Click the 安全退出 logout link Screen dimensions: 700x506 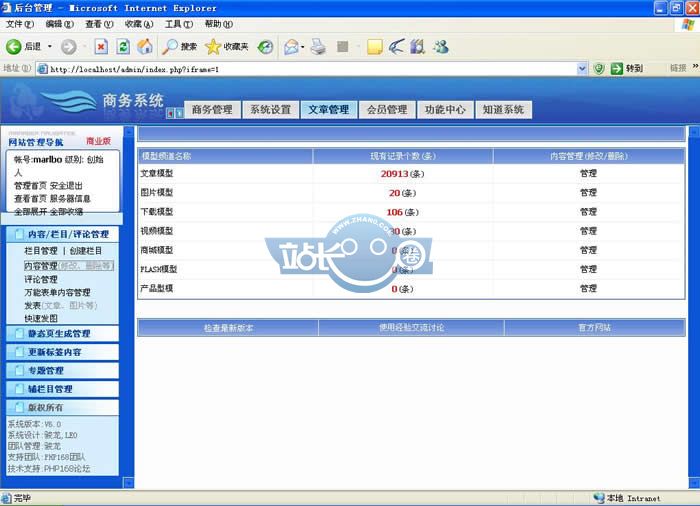(x=66, y=185)
